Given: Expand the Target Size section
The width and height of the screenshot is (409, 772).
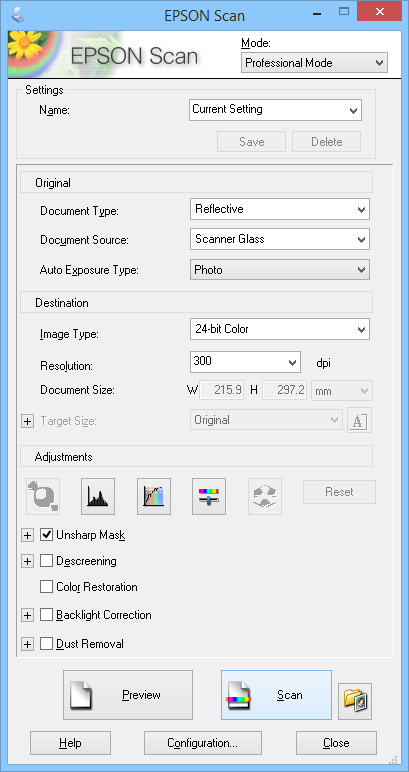Looking at the screenshot, I should 28,421.
